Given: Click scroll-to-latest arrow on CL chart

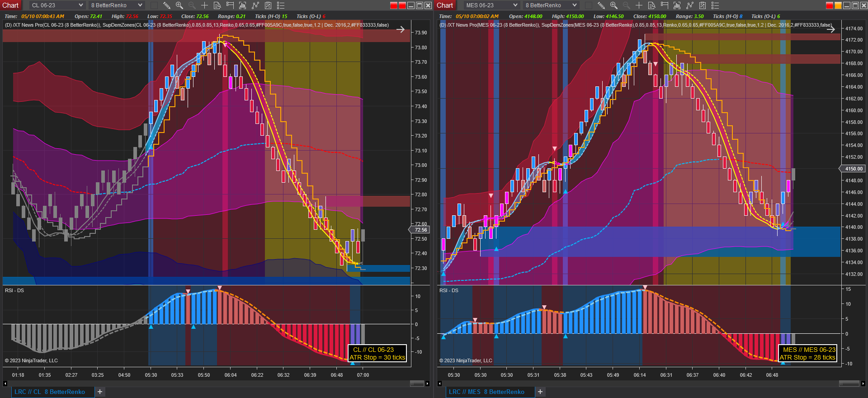Looking at the screenshot, I should click(x=401, y=29).
